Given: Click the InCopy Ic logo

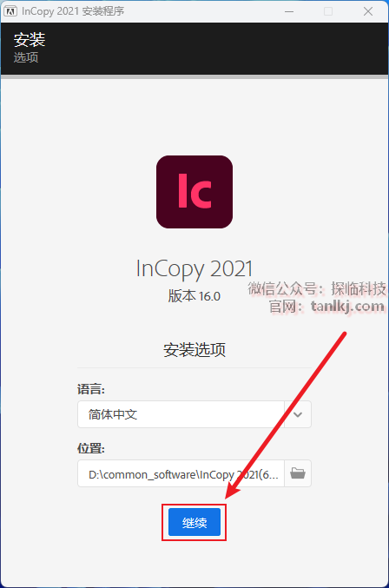Looking at the screenshot, I should pyautogui.click(x=194, y=192).
